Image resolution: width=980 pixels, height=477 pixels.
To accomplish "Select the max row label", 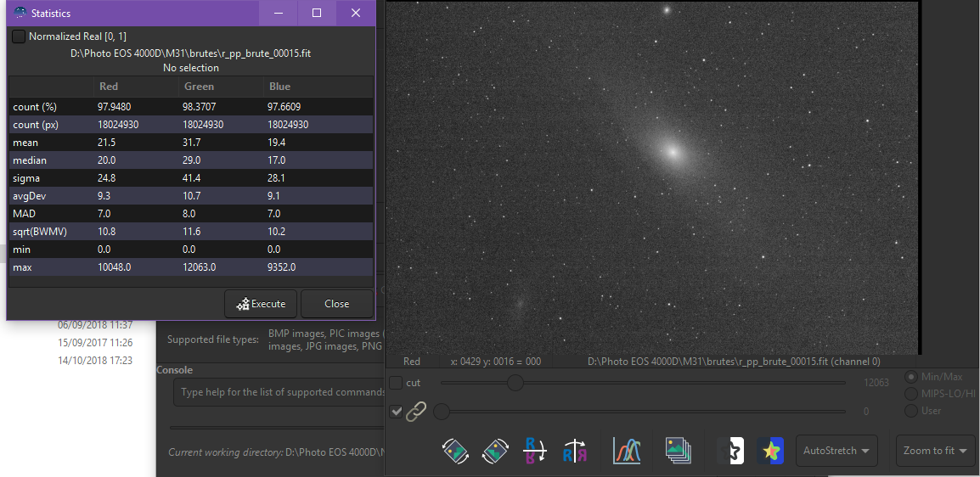I will tap(22, 267).
